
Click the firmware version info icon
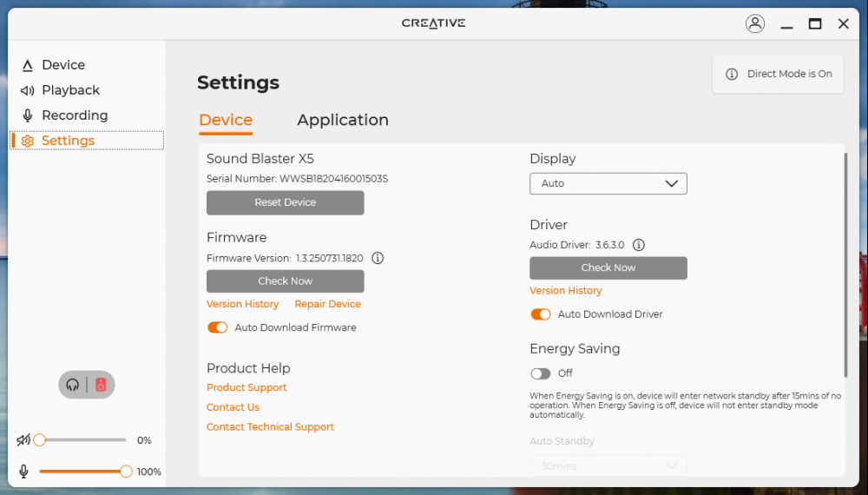coord(378,258)
